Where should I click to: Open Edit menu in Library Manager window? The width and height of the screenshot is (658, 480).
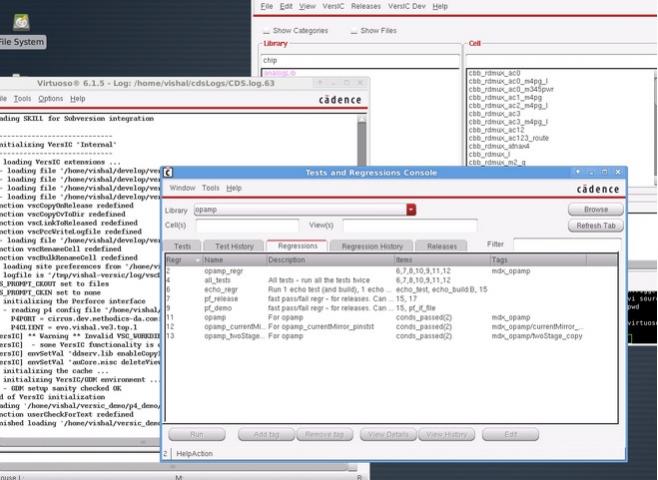(286, 6)
